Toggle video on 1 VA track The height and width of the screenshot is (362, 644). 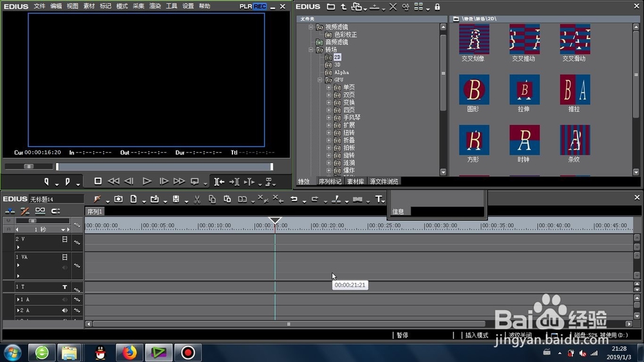coord(64,257)
